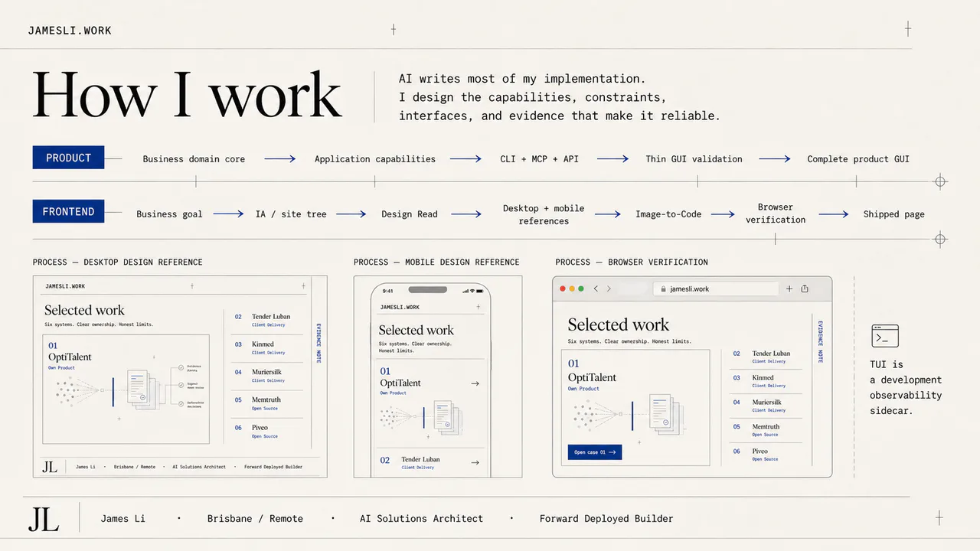Click the IA / site tree step
Screen dimensions: 980x551
[291, 214]
